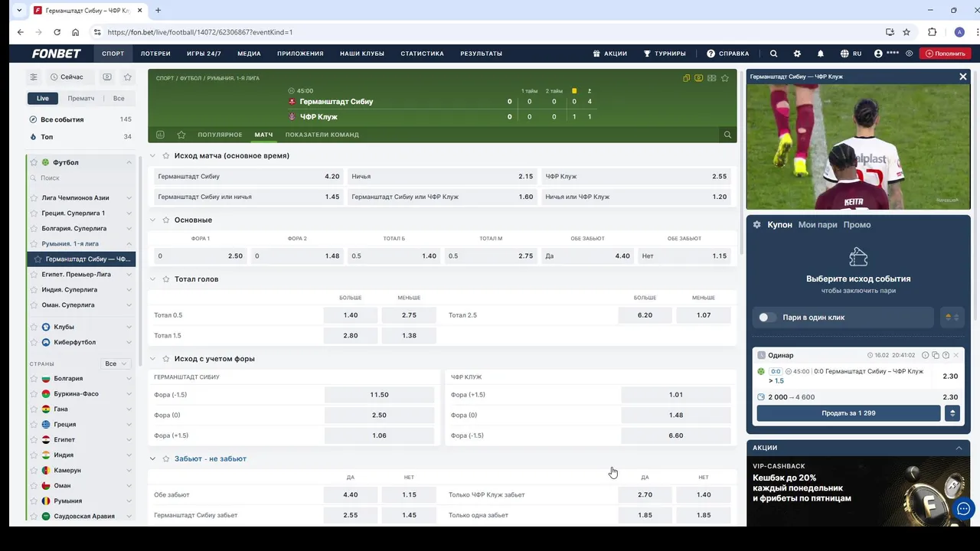Switch to the Промо coupon tab
Viewport: 980px width, 551px height.
pyautogui.click(x=857, y=225)
